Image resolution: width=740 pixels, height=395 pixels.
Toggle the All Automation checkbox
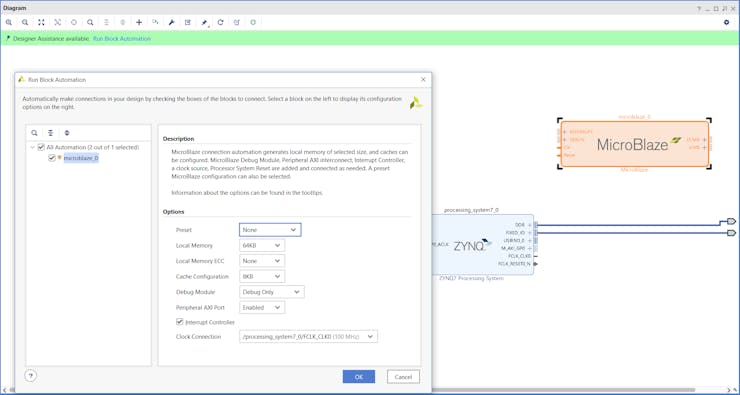[x=41, y=147]
